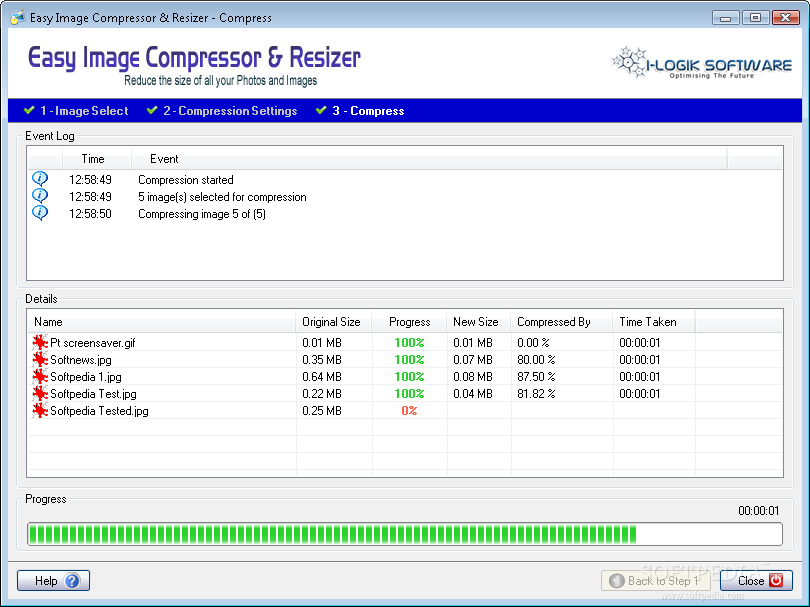This screenshot has height=607, width=810.
Task: Click the 0.25 MB original size
Action: point(322,411)
